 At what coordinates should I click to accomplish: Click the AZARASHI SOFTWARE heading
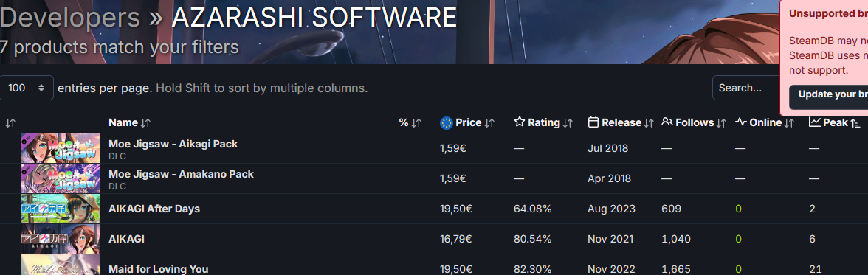pyautogui.click(x=314, y=18)
